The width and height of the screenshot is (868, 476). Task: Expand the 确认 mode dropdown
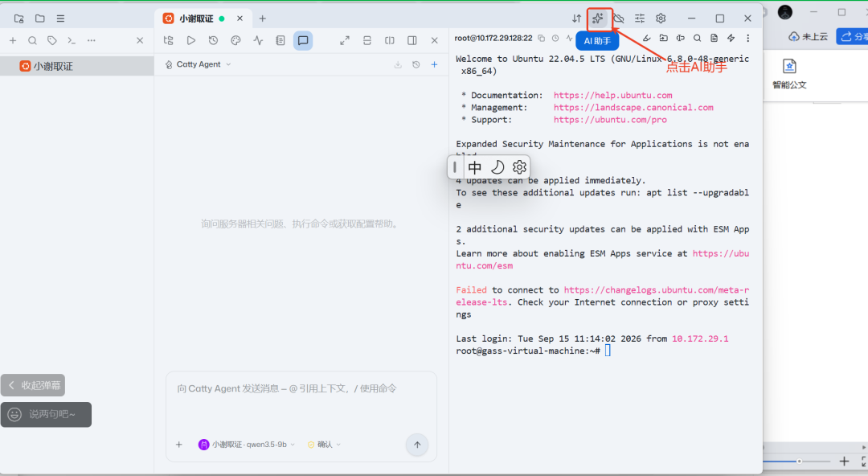(324, 445)
